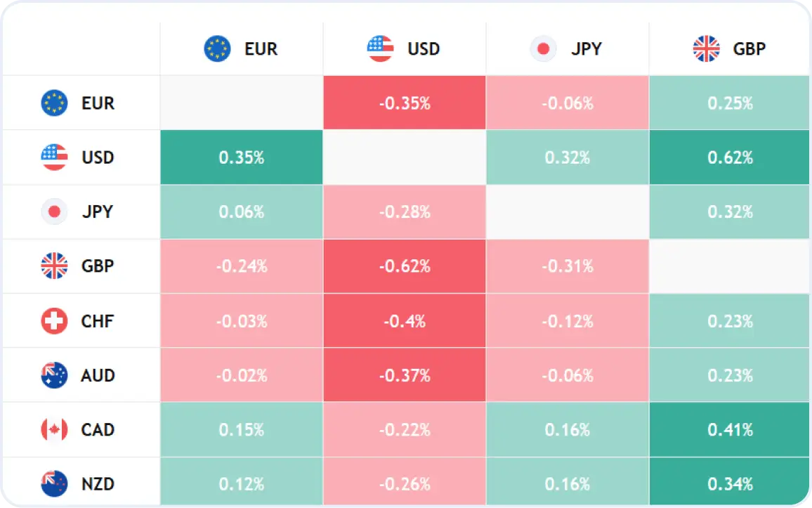Image resolution: width=812 pixels, height=508 pixels.
Task: Click the GBP flag icon in column header
Action: (707, 48)
